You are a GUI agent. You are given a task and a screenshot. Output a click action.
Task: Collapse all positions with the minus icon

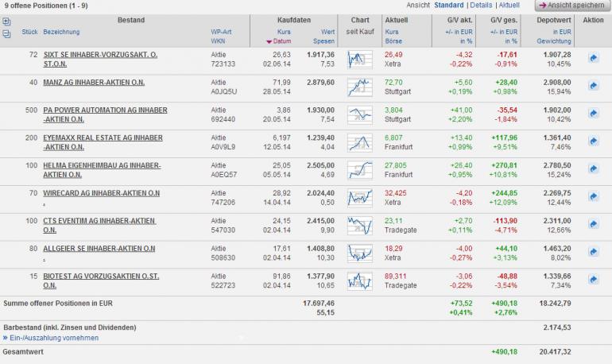click(x=7, y=33)
